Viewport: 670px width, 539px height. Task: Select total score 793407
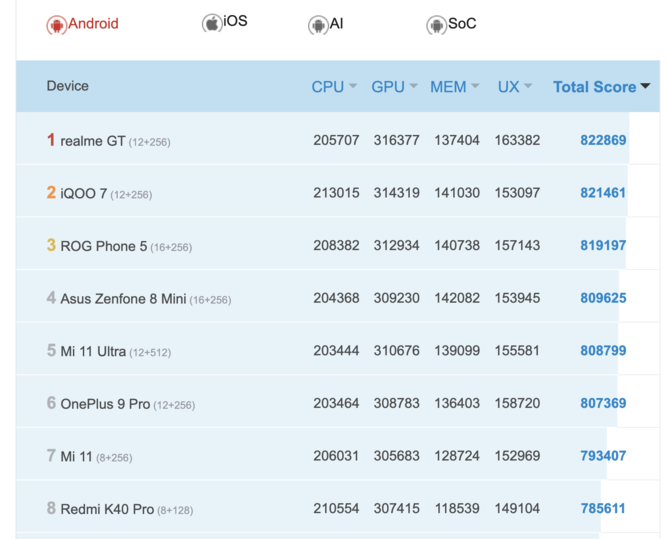(603, 456)
